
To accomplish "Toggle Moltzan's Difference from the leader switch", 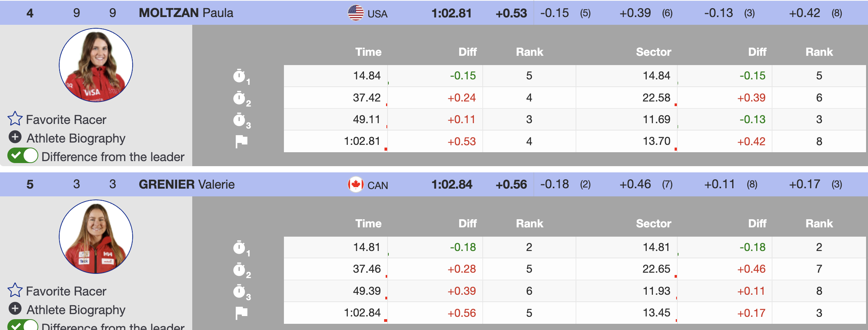I will coord(23,156).
